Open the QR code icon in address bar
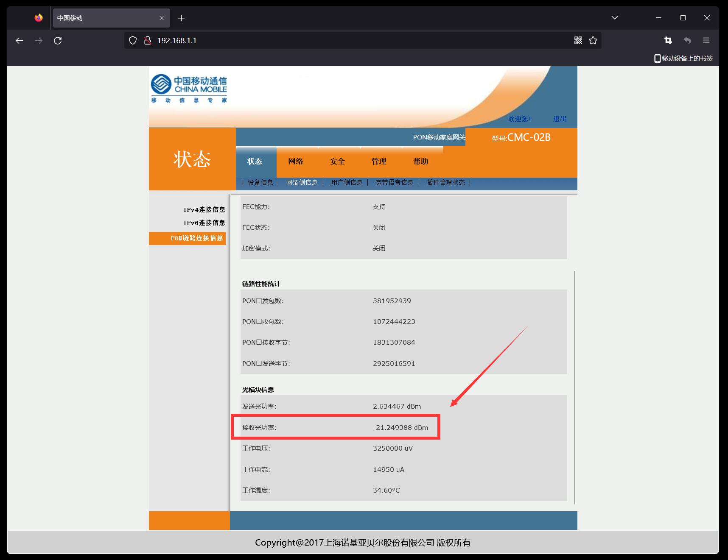 coord(578,41)
